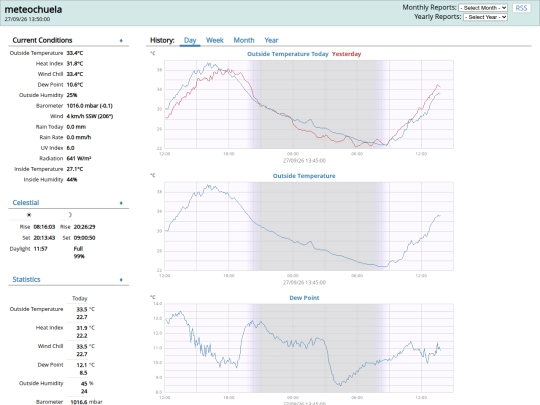Click the Yesterday legend label in chart title

pos(346,54)
